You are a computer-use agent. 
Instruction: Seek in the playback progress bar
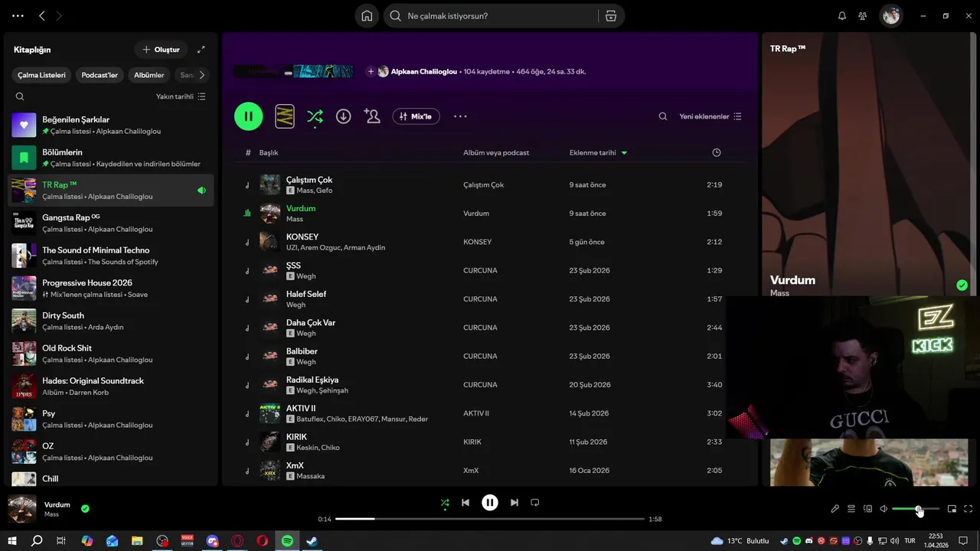490,519
